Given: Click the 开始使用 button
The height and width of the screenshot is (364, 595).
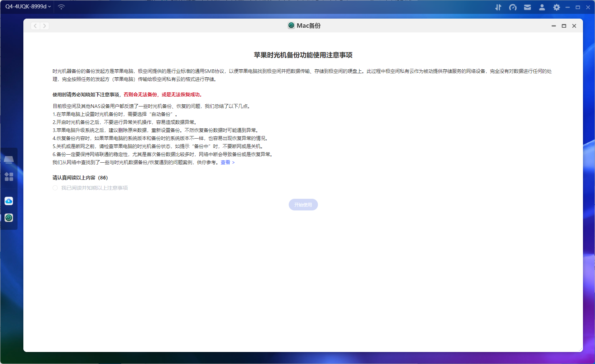Looking at the screenshot, I should tap(303, 205).
